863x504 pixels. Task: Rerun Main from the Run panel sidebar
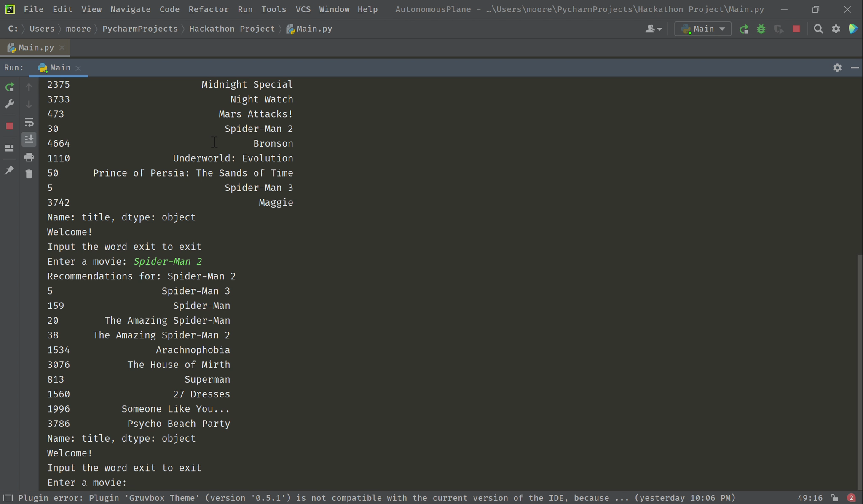(9, 87)
